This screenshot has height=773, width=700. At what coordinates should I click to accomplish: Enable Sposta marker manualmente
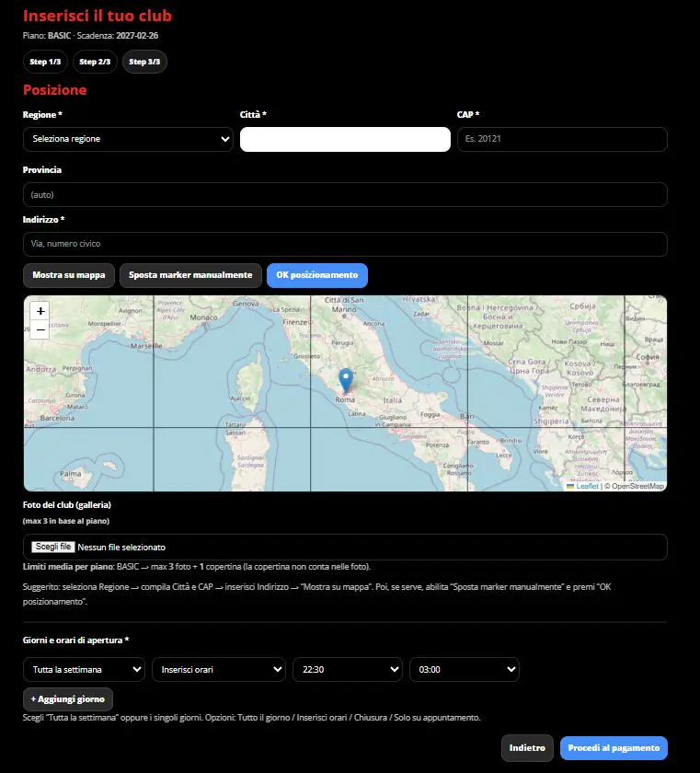click(x=190, y=275)
